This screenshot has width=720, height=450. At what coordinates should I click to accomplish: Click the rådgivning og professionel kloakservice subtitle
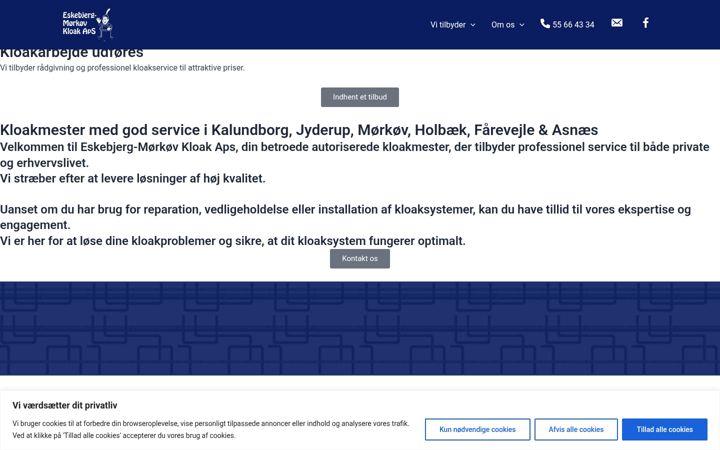point(122,68)
